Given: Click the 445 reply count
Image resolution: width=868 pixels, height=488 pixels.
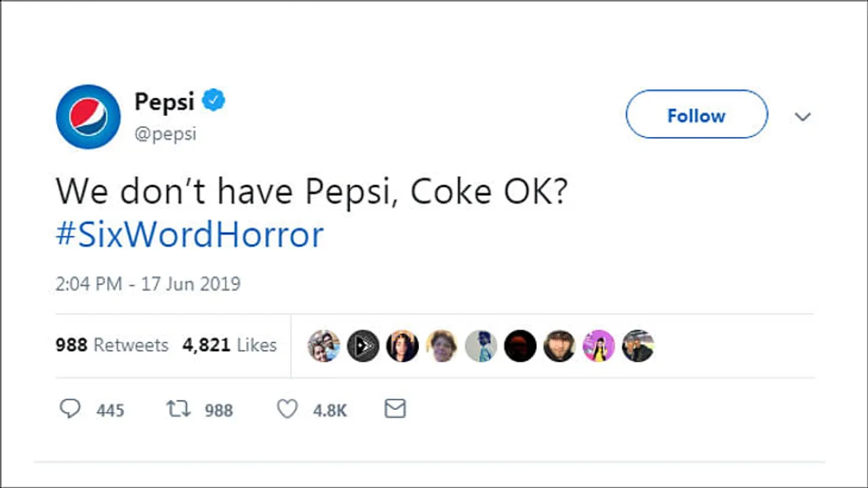Looking at the screenshot, I should (x=110, y=410).
